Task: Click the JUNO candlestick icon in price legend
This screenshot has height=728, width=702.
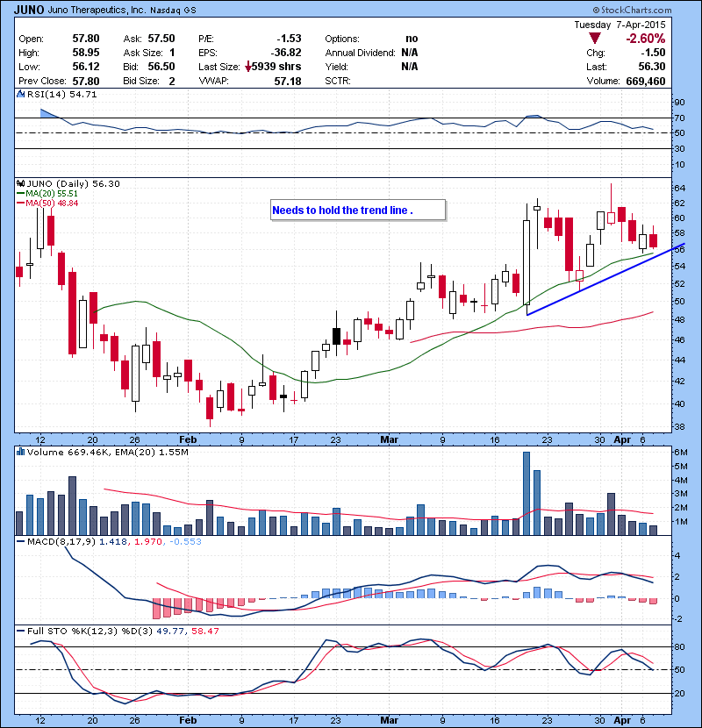Action: [x=20, y=183]
